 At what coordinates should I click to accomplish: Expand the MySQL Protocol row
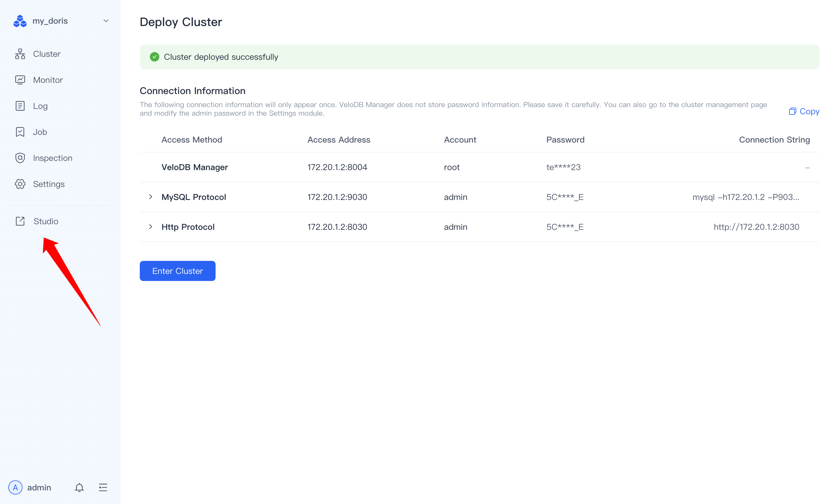point(151,197)
